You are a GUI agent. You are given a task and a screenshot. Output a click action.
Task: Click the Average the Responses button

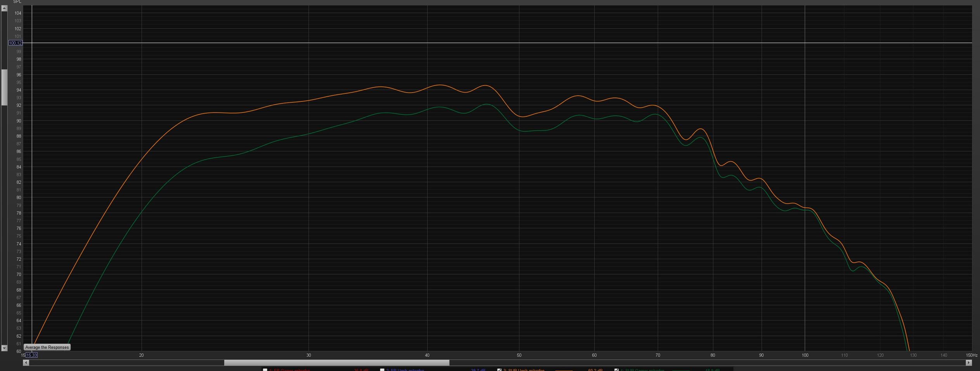47,347
